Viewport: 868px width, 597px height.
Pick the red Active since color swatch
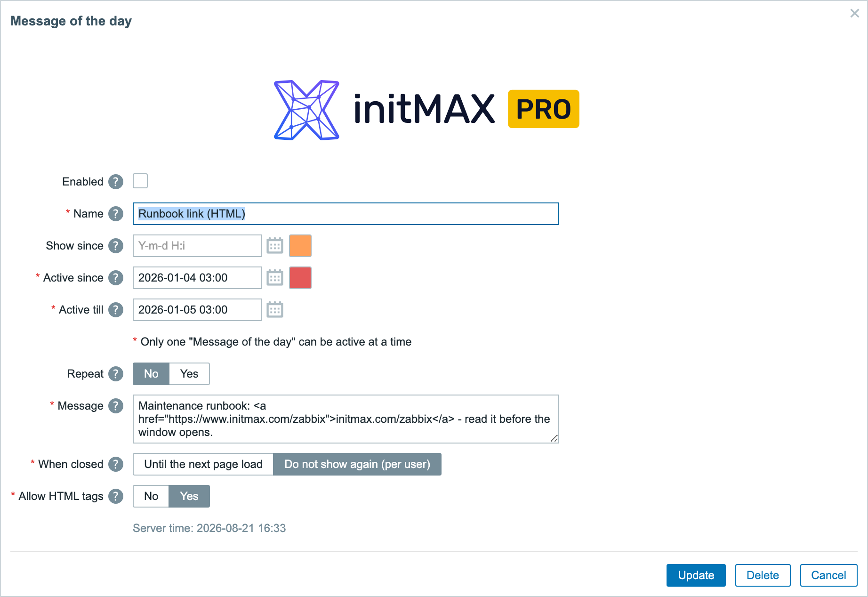pos(300,278)
